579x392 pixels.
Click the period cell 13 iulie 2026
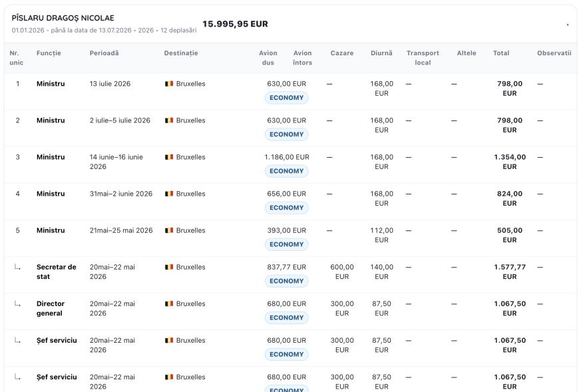tap(110, 84)
